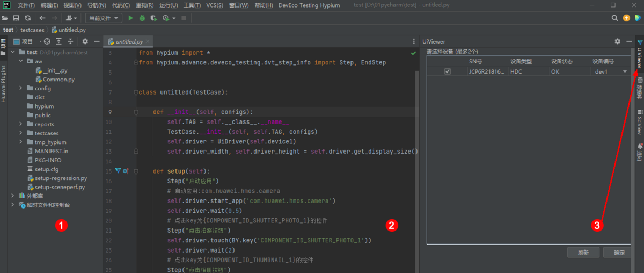This screenshot has width=644, height=273.
Task: Open UiViewer panel settings gear
Action: (617, 41)
